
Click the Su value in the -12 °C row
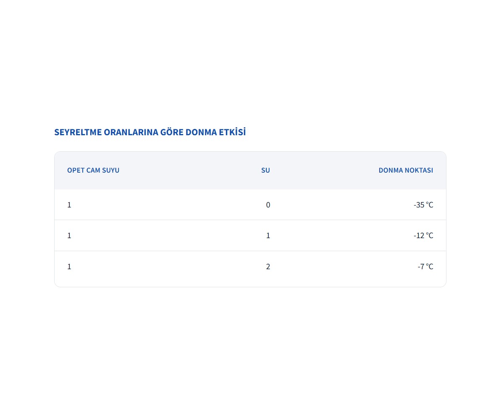tap(268, 236)
